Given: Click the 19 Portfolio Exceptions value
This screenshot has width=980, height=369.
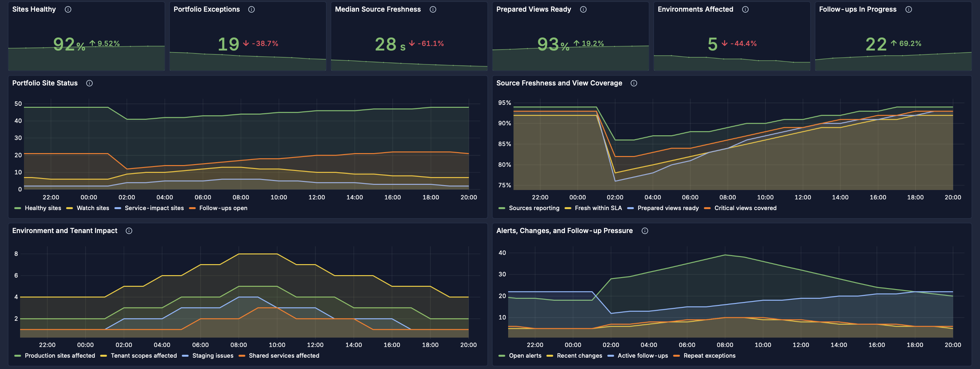Looking at the screenshot, I should point(228,44).
